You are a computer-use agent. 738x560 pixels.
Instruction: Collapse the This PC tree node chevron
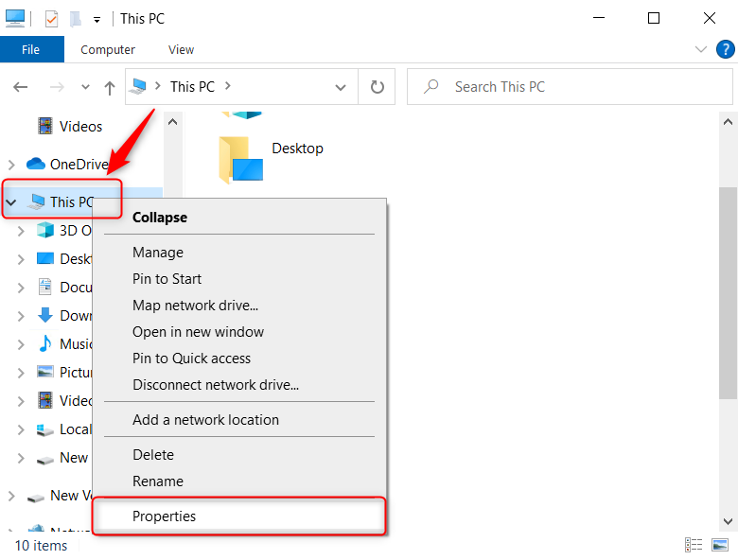point(11,202)
